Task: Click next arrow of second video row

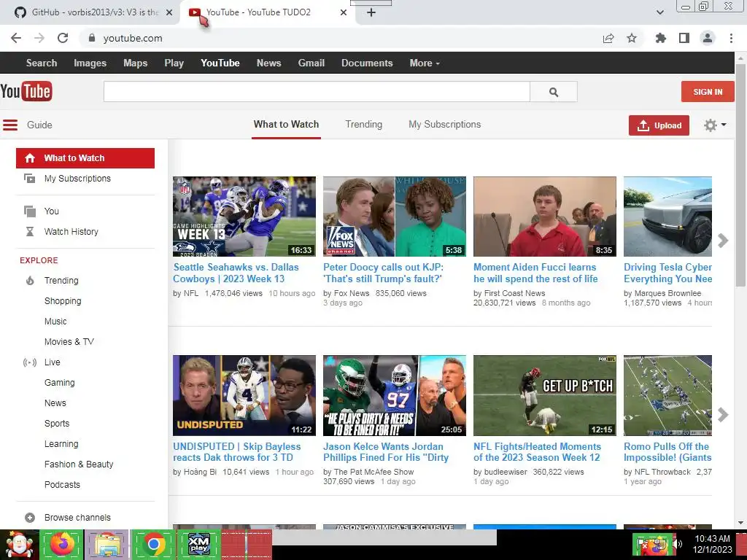Action: click(723, 415)
